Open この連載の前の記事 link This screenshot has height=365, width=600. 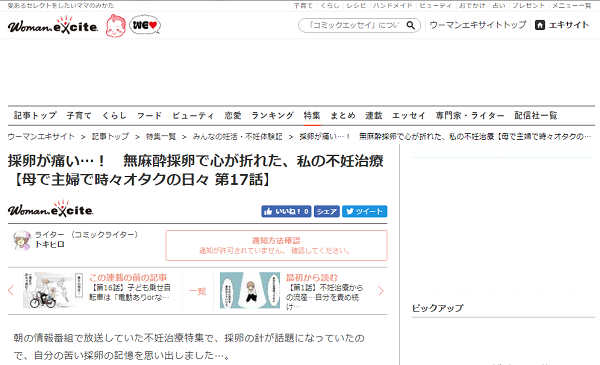coord(128,277)
